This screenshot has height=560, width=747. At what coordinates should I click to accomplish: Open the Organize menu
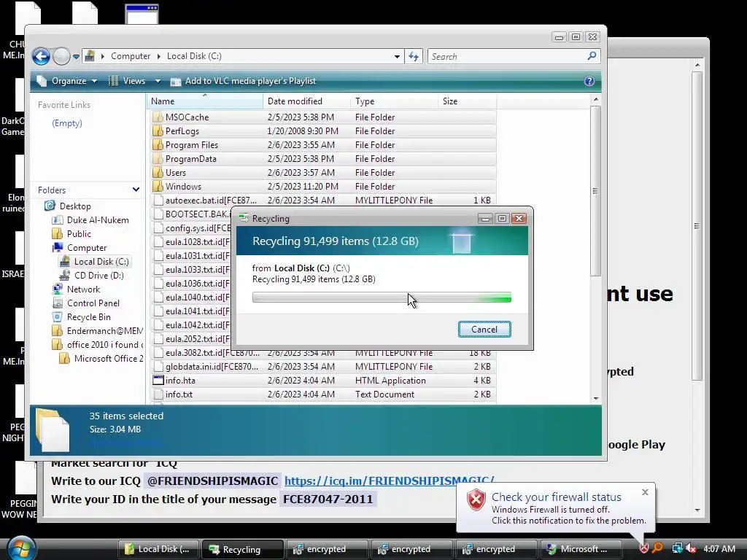click(67, 81)
